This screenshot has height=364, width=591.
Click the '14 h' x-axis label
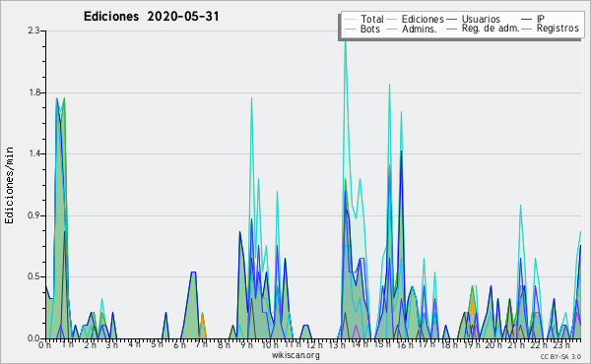tap(360, 344)
